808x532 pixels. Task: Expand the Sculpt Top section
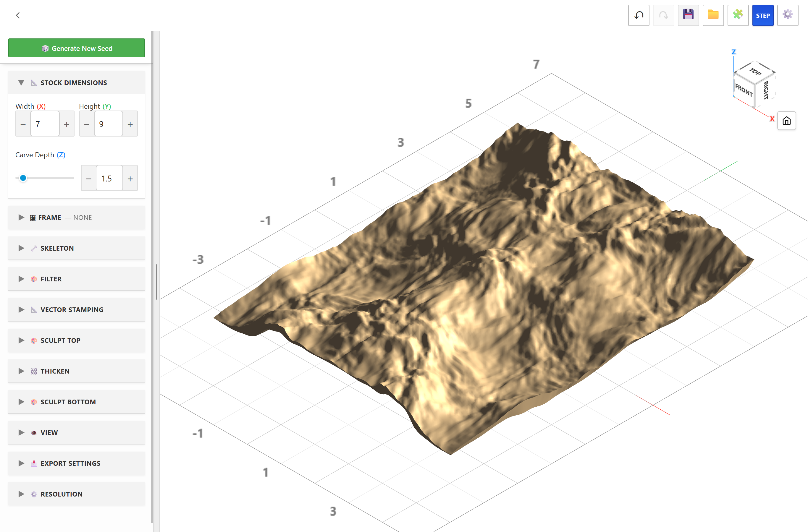(x=77, y=340)
